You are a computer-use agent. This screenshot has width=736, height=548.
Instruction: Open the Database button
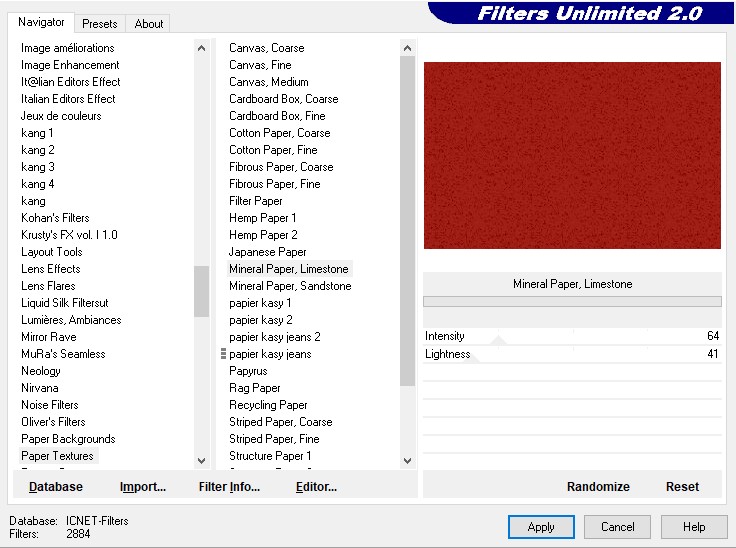pos(56,486)
